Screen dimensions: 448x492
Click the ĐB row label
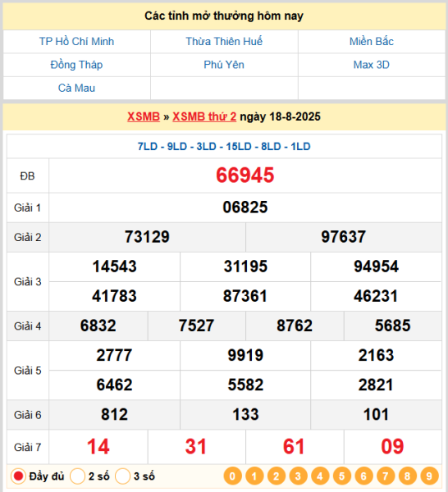point(27,176)
